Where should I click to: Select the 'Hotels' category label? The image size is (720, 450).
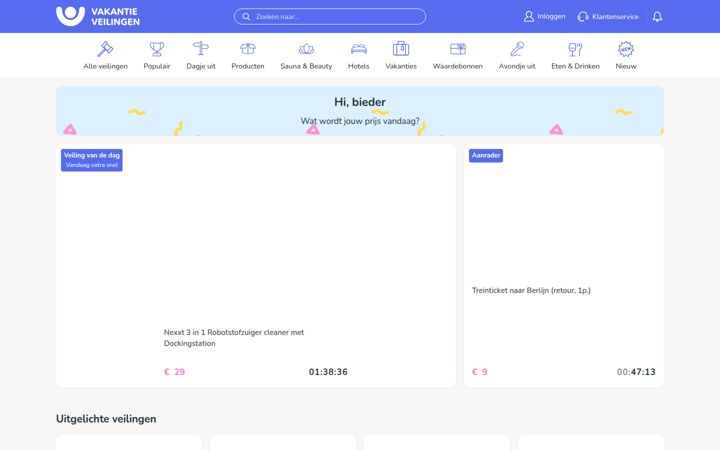click(359, 66)
